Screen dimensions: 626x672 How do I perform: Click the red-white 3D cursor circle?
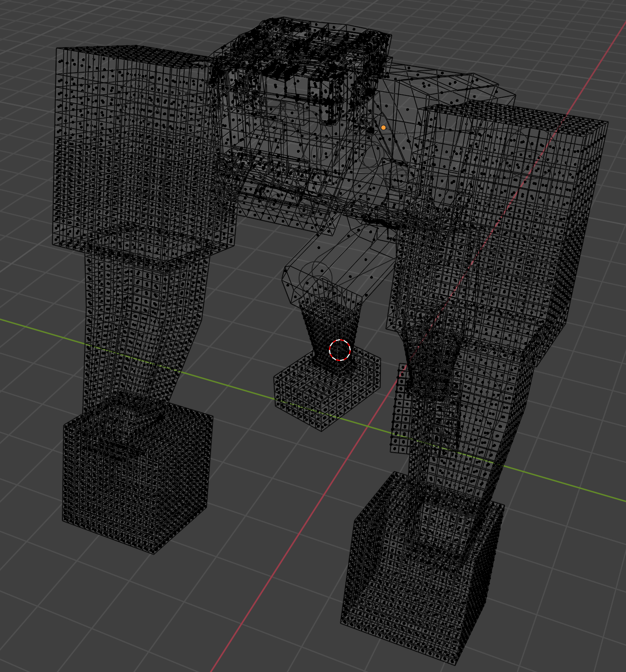[340, 350]
